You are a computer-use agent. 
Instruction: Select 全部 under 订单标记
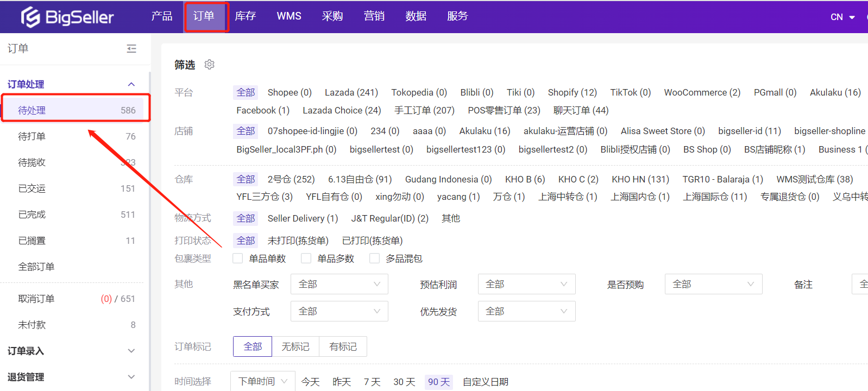(253, 346)
